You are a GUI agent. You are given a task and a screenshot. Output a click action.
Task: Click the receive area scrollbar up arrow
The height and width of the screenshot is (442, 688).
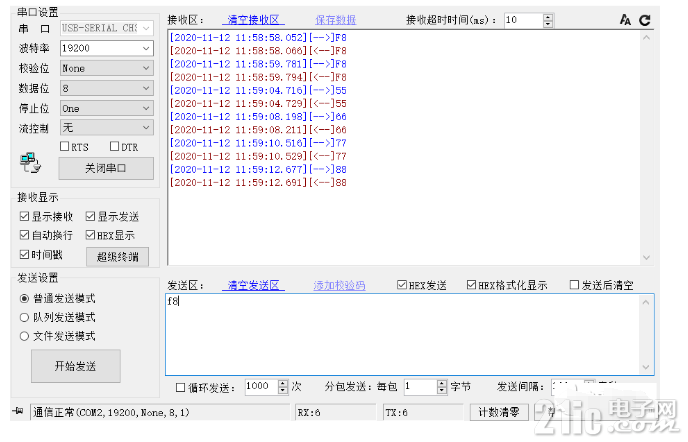(x=646, y=38)
